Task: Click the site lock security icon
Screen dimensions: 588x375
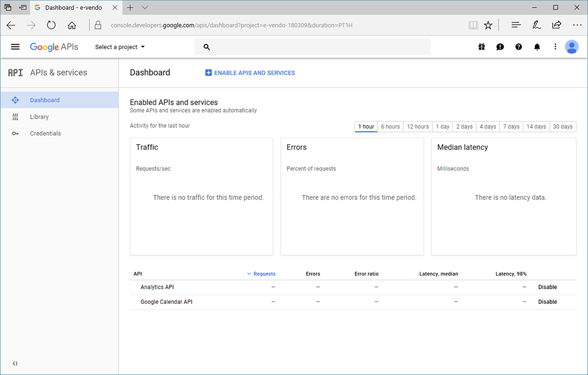Action: coord(98,25)
